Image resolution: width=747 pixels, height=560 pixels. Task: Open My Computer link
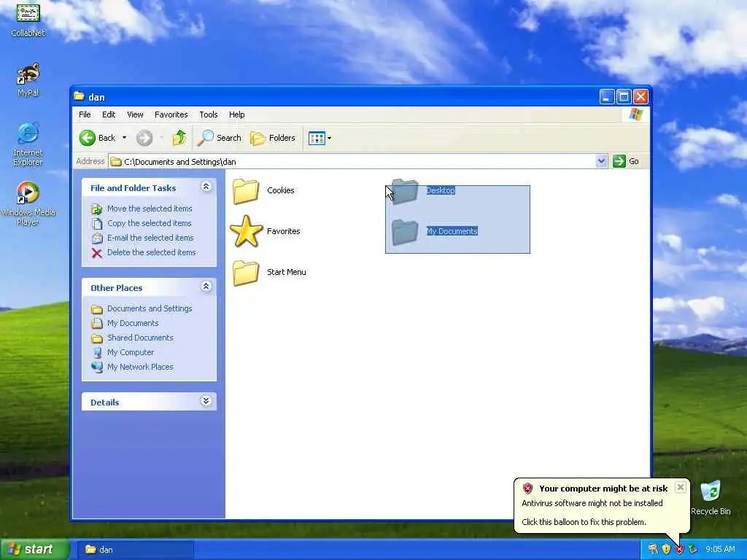pos(131,352)
